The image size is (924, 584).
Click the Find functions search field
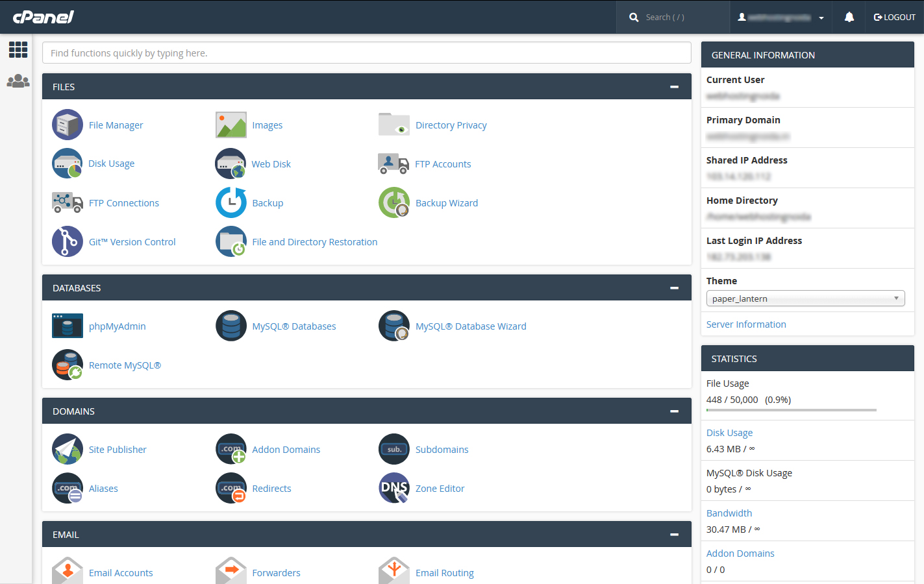point(366,53)
